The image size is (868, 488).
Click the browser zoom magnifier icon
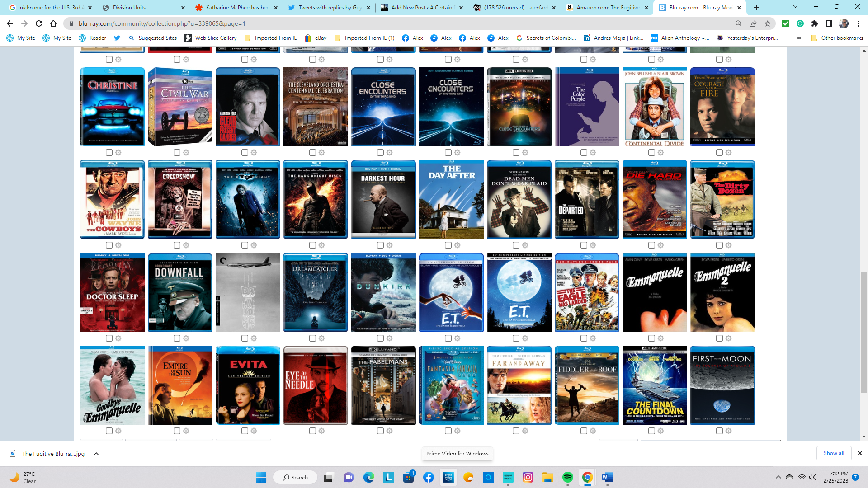739,23
